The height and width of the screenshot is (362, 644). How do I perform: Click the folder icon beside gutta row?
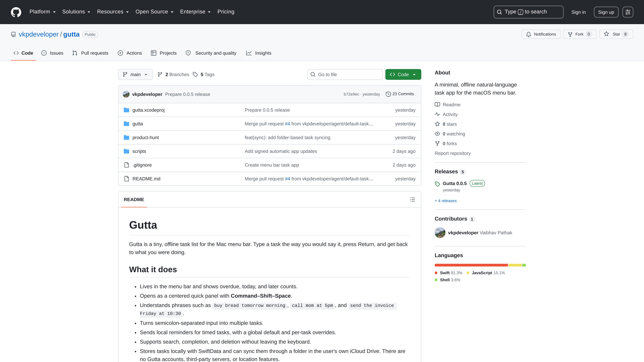tap(126, 124)
